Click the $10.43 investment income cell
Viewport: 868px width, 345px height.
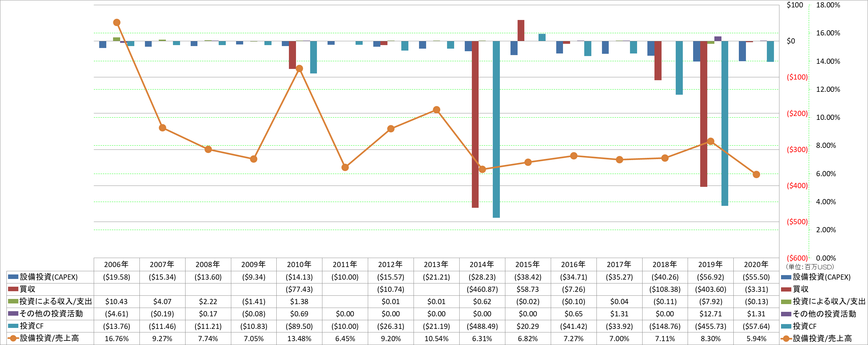[116, 302]
